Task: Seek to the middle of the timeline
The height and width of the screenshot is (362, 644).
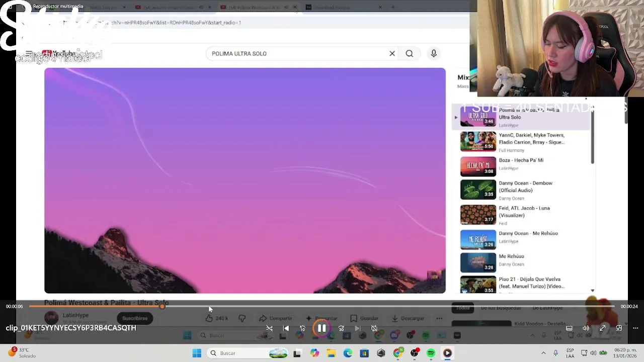Action: [322, 306]
